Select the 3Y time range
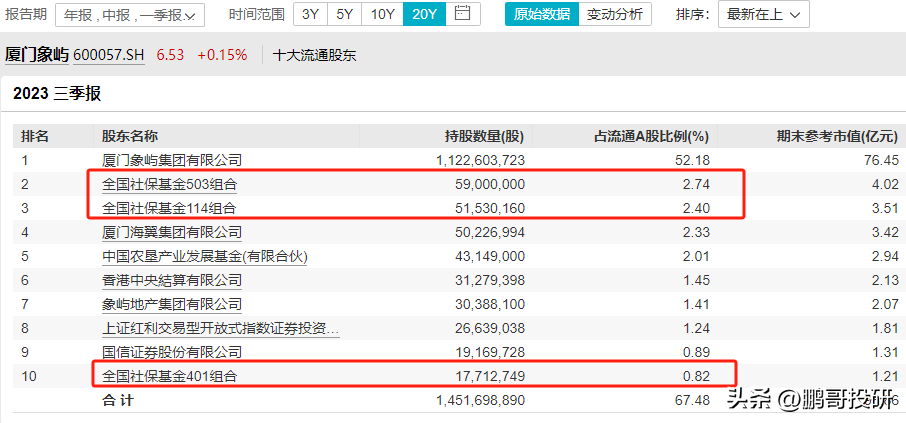 coord(311,14)
